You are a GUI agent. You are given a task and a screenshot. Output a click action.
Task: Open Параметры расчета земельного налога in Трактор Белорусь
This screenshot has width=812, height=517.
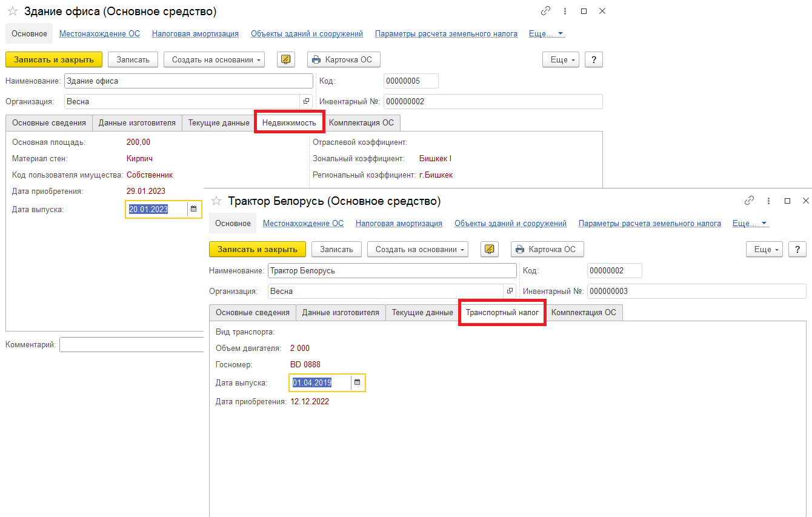(x=650, y=223)
